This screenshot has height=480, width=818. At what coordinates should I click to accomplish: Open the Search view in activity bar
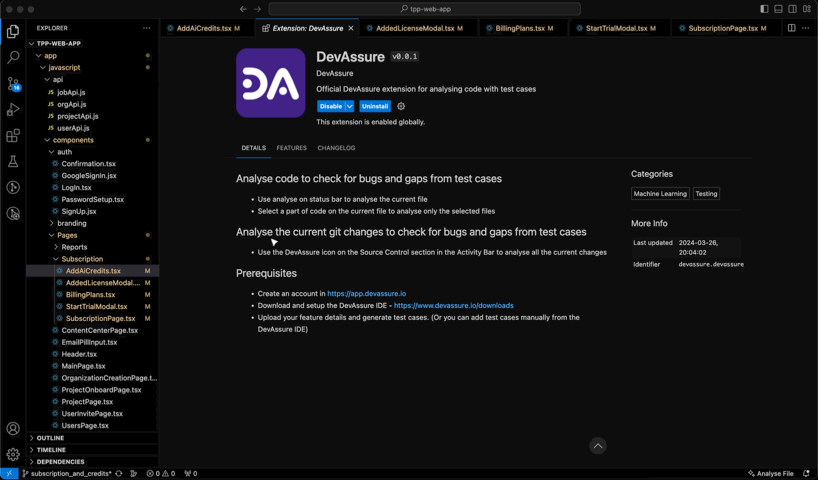[x=13, y=58]
